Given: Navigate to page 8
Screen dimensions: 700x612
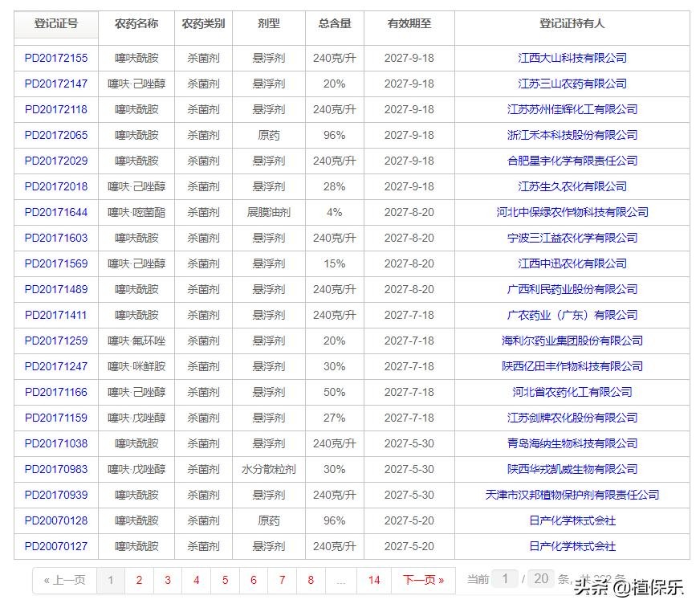Looking at the screenshot, I should coord(311,580).
